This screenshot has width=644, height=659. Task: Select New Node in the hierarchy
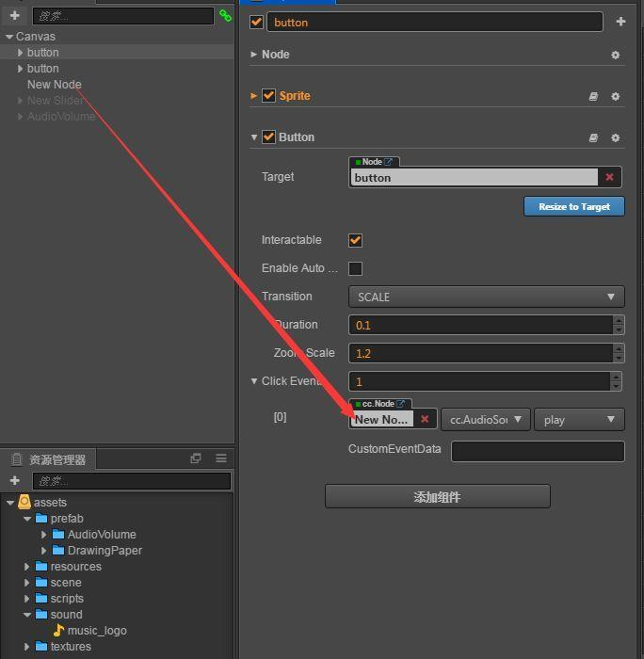coord(55,85)
